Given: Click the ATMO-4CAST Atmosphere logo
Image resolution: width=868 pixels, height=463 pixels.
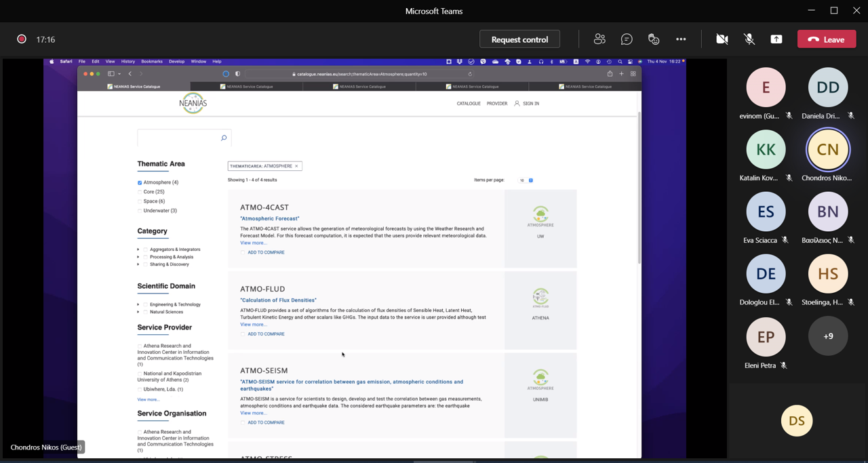Looking at the screenshot, I should [540, 217].
